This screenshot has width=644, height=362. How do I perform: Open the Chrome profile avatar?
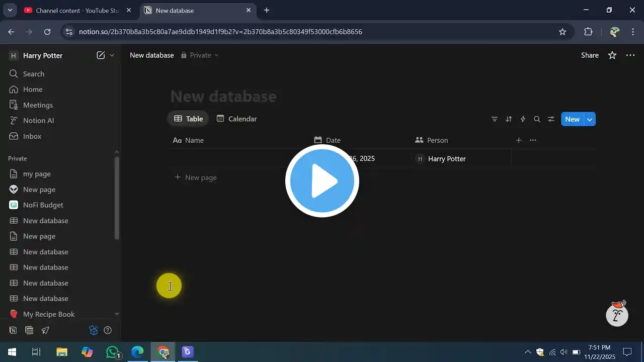click(614, 32)
